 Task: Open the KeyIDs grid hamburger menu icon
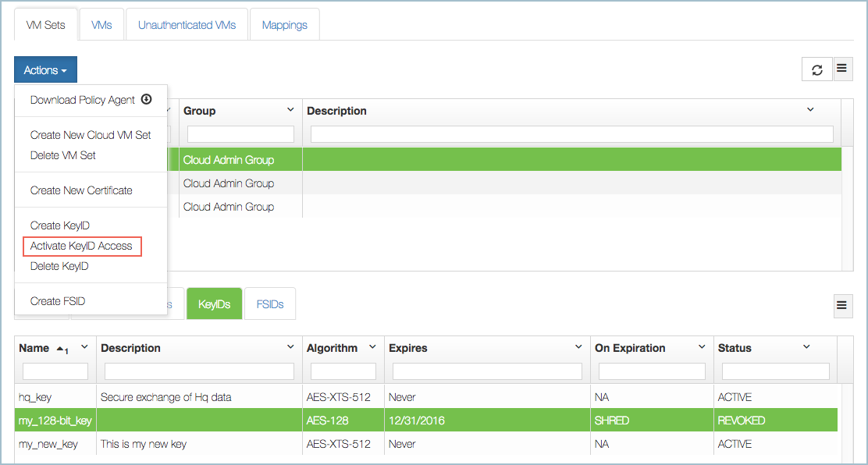(841, 305)
